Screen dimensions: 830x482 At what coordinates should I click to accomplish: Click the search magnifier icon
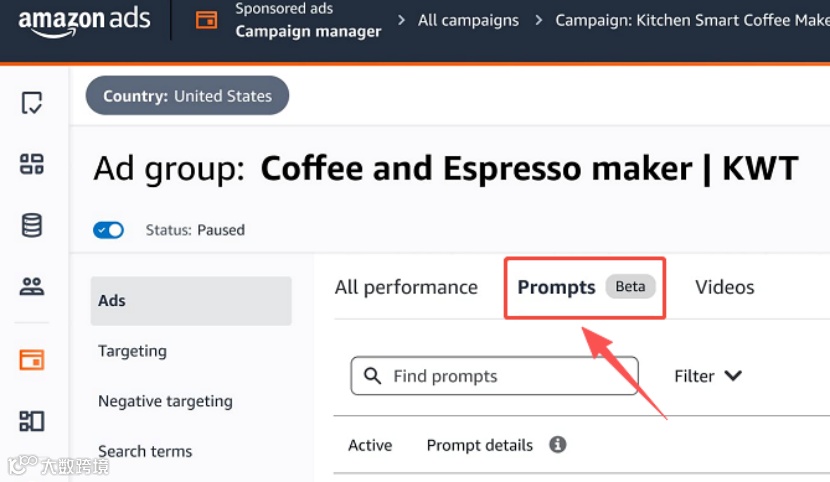point(373,376)
